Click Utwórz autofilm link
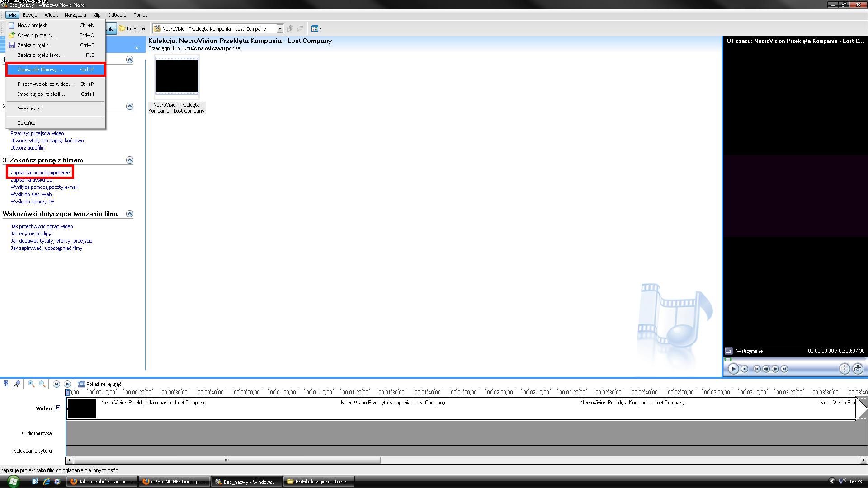This screenshot has height=488, width=868. click(28, 148)
